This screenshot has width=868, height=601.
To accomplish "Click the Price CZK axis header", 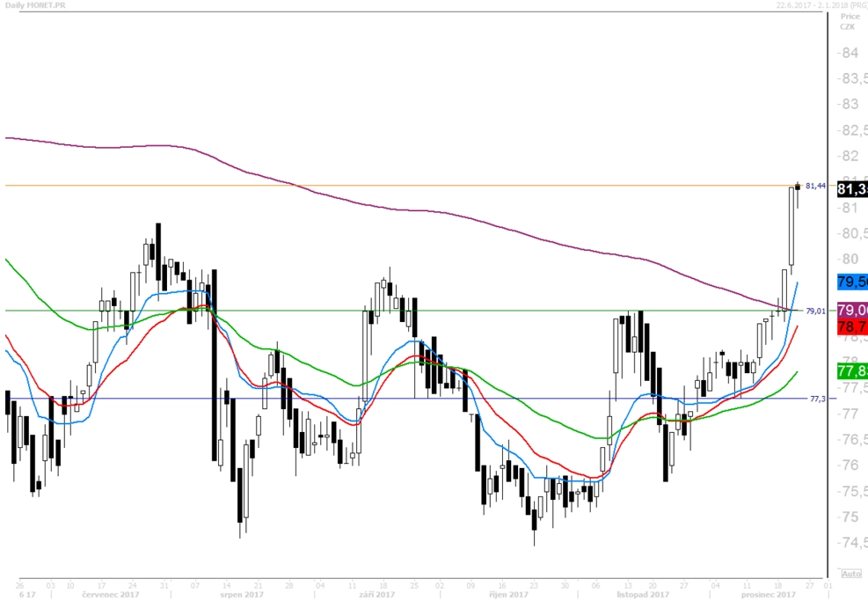I will [x=850, y=22].
